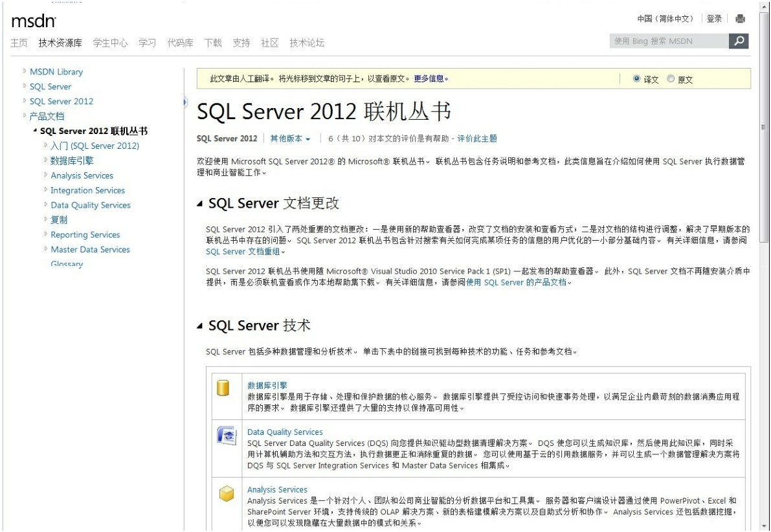
Task: Click the sidebar collapse handle arrow
Action: click(x=185, y=102)
